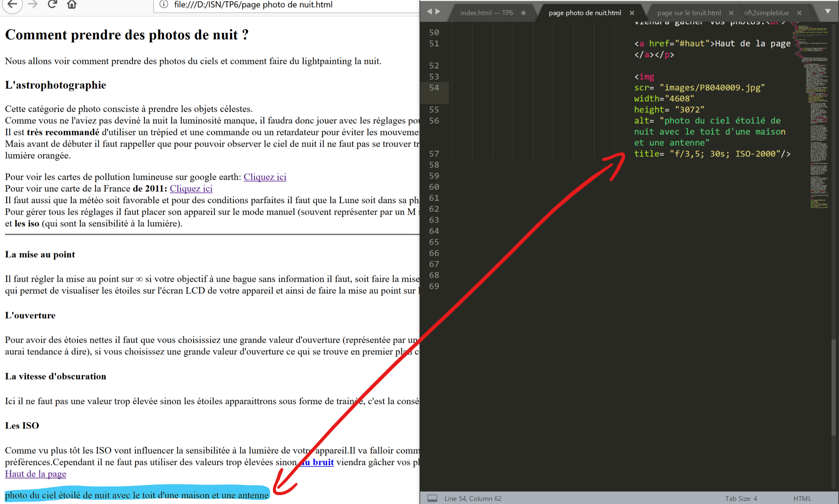Click the Haut de la page link
Image resolution: width=839 pixels, height=504 pixels.
[35, 474]
